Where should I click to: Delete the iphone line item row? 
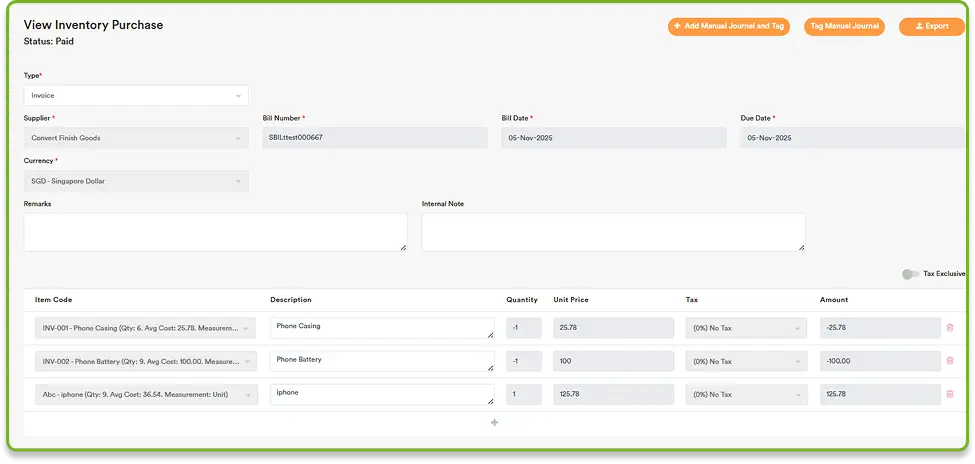pos(949,394)
